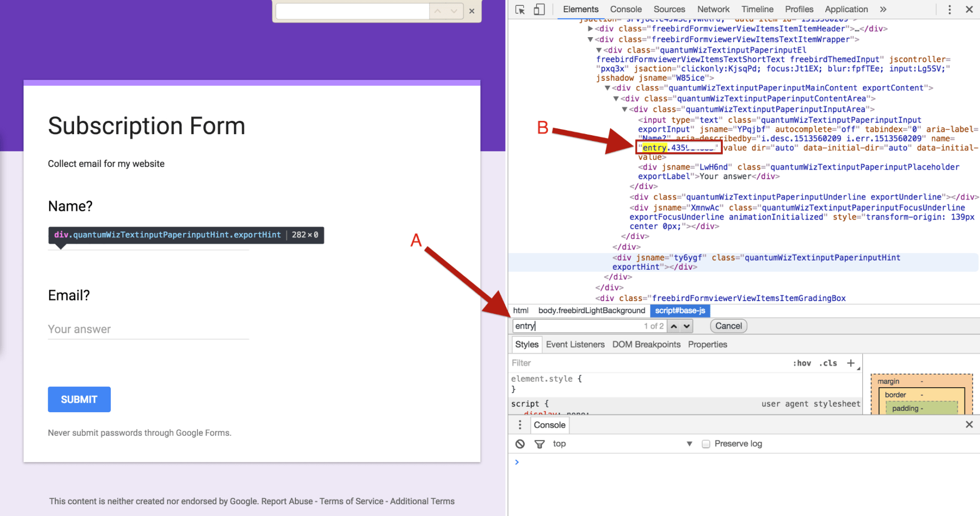Select the Console drawer tab
Screen dimensions: 980x516
pyautogui.click(x=549, y=425)
